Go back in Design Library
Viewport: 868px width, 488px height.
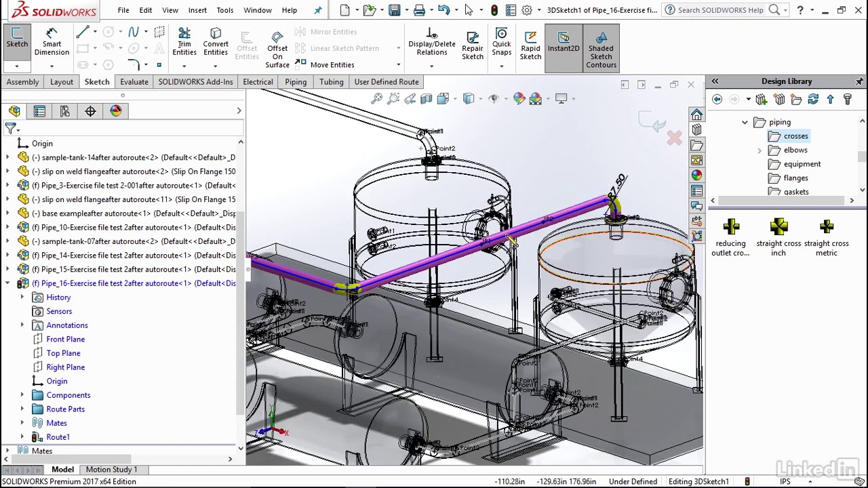717,100
